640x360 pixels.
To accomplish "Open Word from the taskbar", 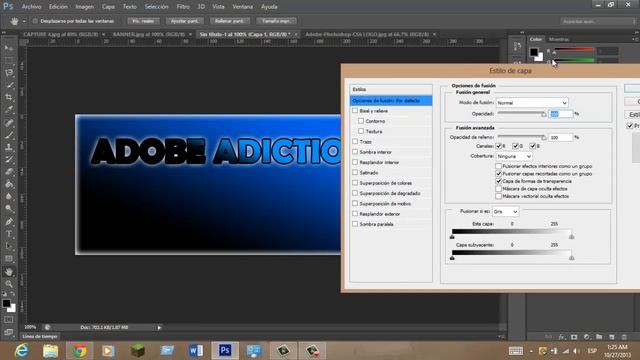I will [x=196, y=351].
